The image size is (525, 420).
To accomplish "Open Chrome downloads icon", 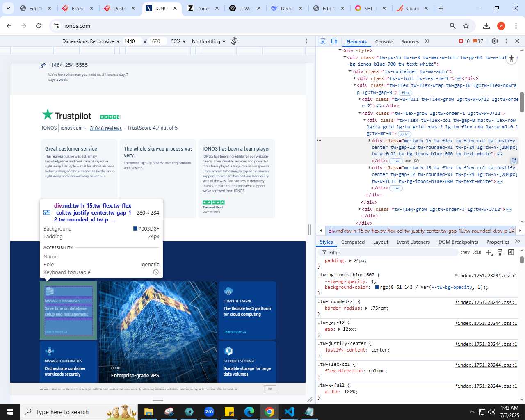I will point(486,26).
